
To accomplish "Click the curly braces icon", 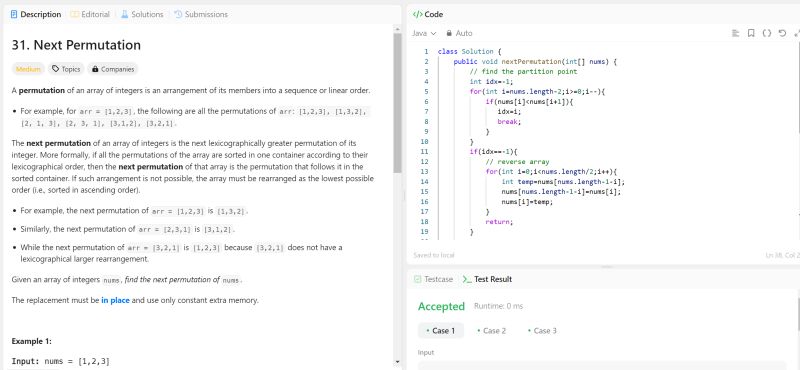I will point(766,33).
